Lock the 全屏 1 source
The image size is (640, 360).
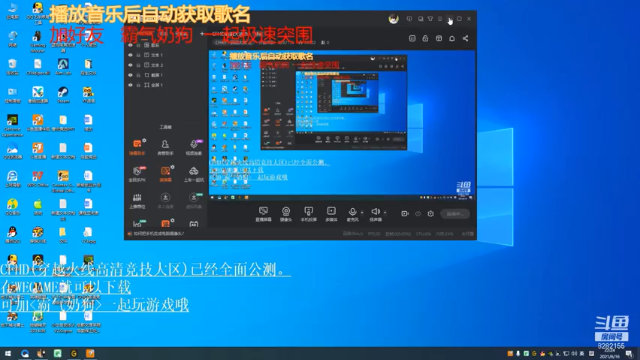138,85
